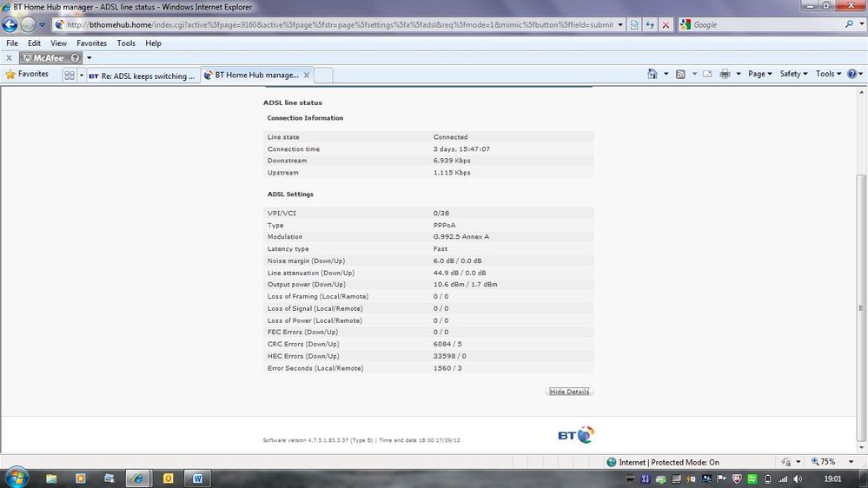Open Favorites center star button
The width and height of the screenshot is (868, 488).
coord(27,74)
